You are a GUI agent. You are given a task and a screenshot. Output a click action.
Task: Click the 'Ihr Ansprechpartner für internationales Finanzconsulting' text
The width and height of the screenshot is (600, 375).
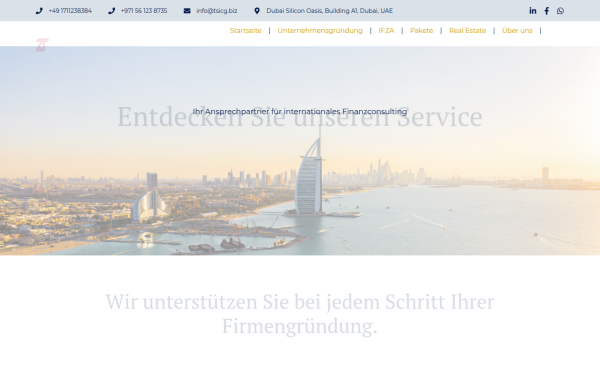click(x=300, y=111)
